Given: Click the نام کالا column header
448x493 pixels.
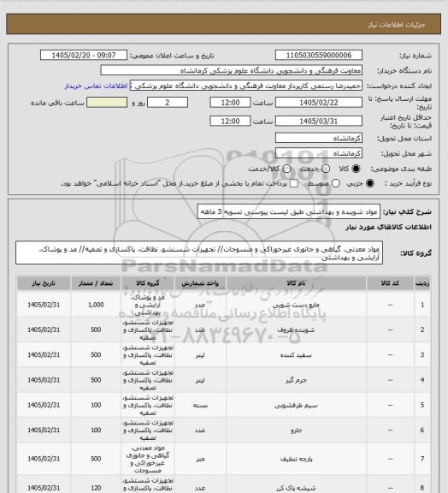Looking at the screenshot, I should pos(296,283).
